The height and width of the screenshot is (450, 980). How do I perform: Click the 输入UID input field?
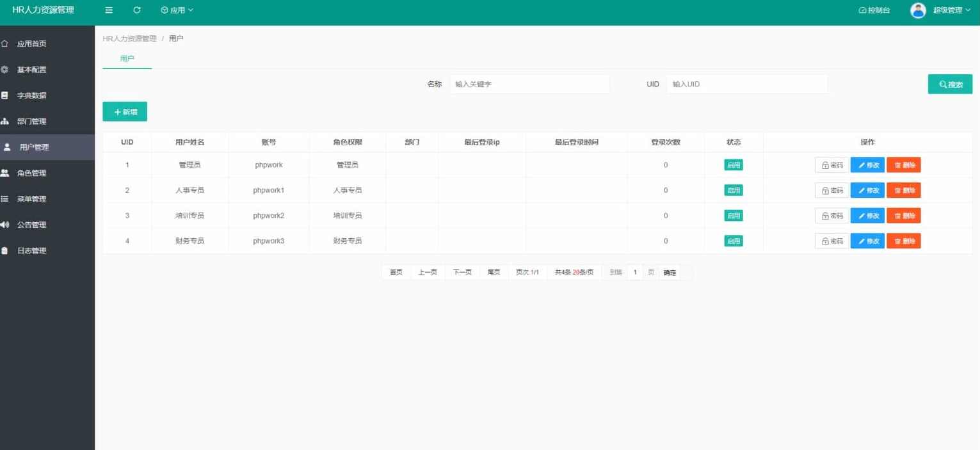click(x=746, y=84)
